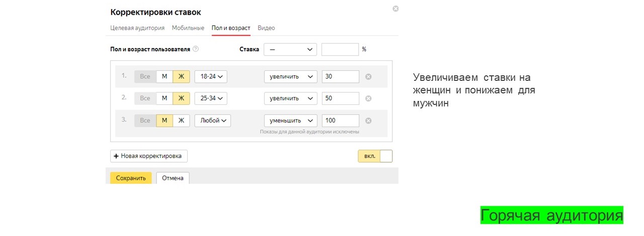Click the percent field with value 50
The image size is (644, 236).
point(340,98)
